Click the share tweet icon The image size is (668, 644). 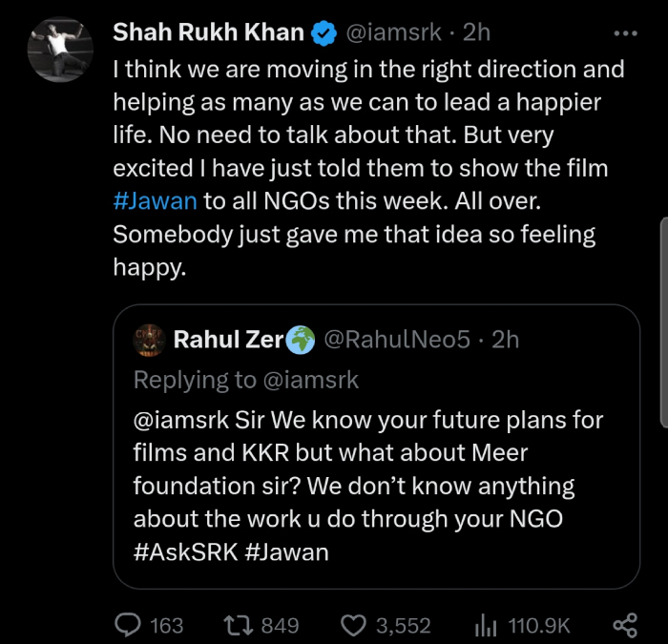coord(624,625)
